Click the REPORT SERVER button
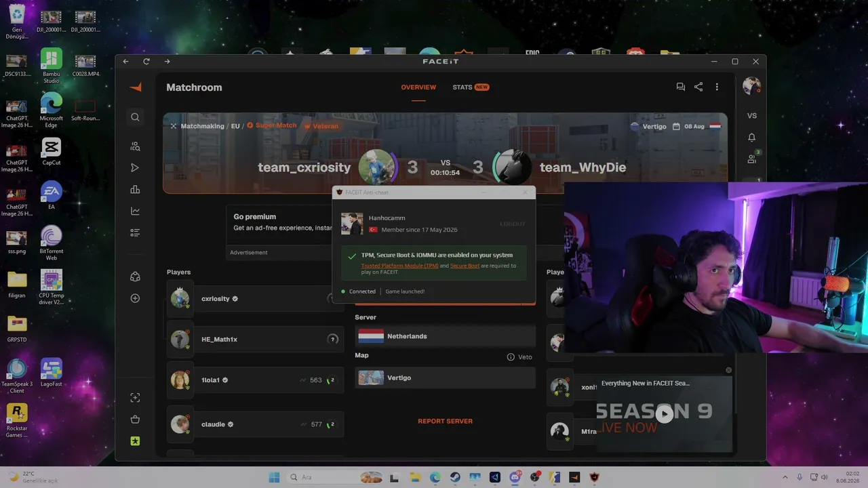Screen dimensions: 868x488 tap(445, 421)
